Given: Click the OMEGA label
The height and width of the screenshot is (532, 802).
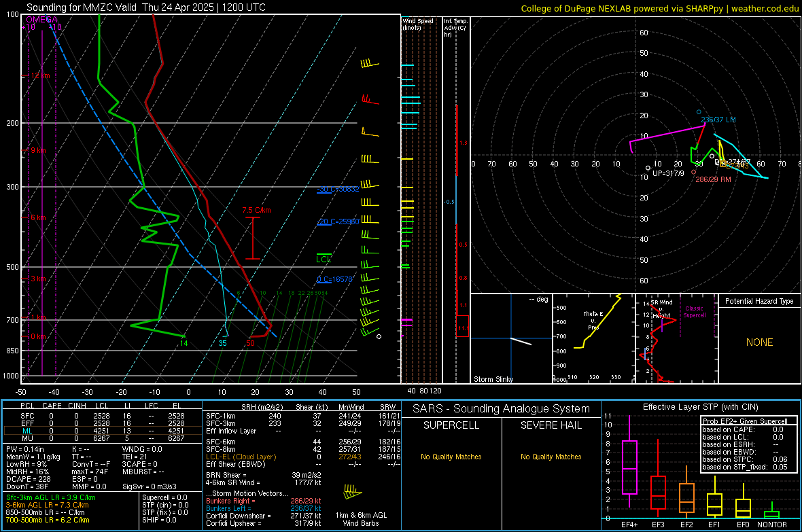Looking at the screenshot, I should point(41,20).
